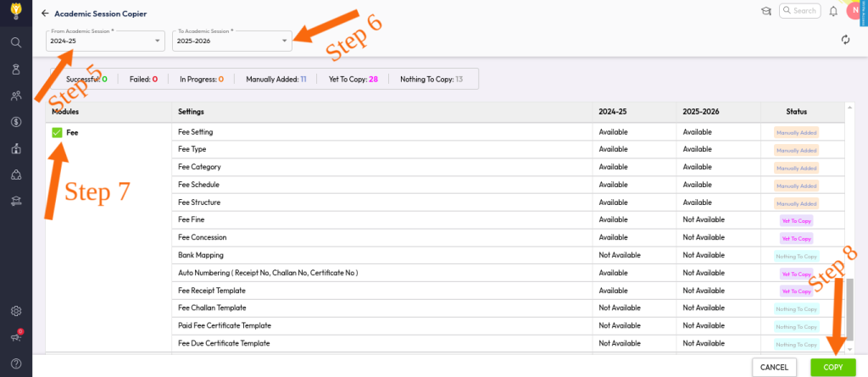The height and width of the screenshot is (377, 868).
Task: Open the settings gear in sidebar
Action: [15, 311]
